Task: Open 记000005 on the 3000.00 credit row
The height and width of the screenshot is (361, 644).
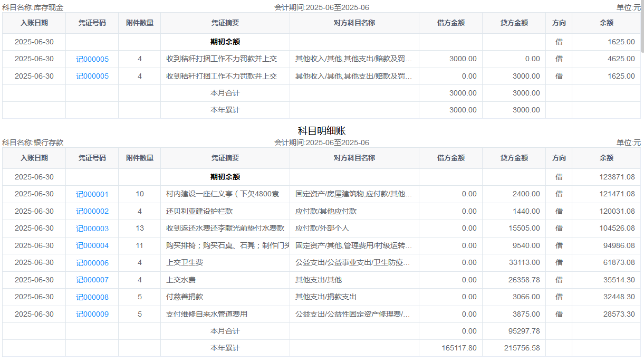Action: (x=92, y=76)
